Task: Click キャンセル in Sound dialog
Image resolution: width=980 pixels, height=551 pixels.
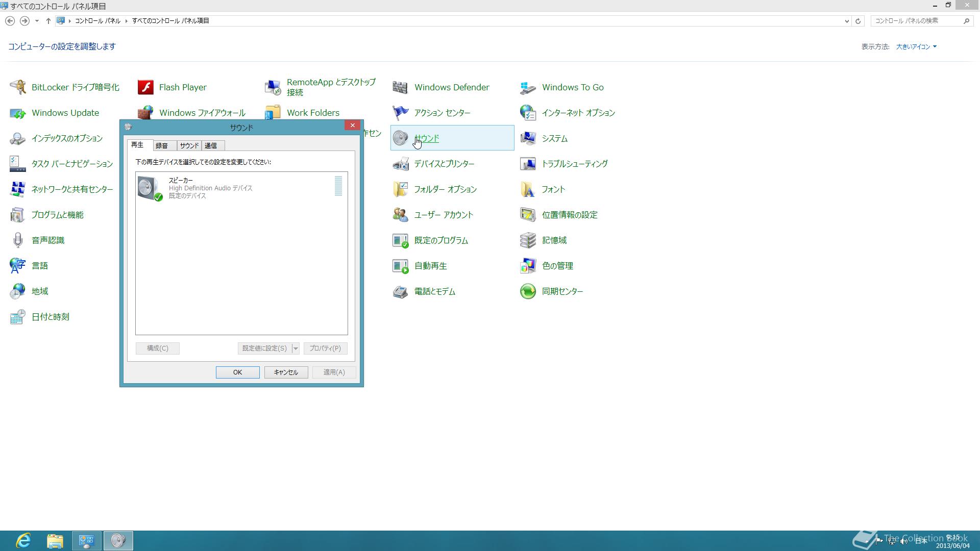Action: pyautogui.click(x=286, y=372)
